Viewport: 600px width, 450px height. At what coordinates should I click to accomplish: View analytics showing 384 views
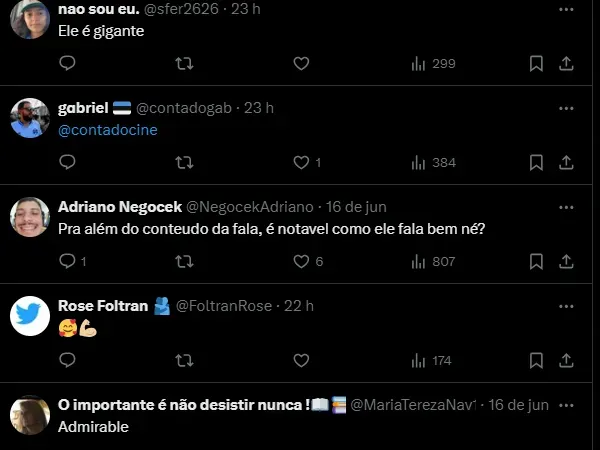point(433,162)
